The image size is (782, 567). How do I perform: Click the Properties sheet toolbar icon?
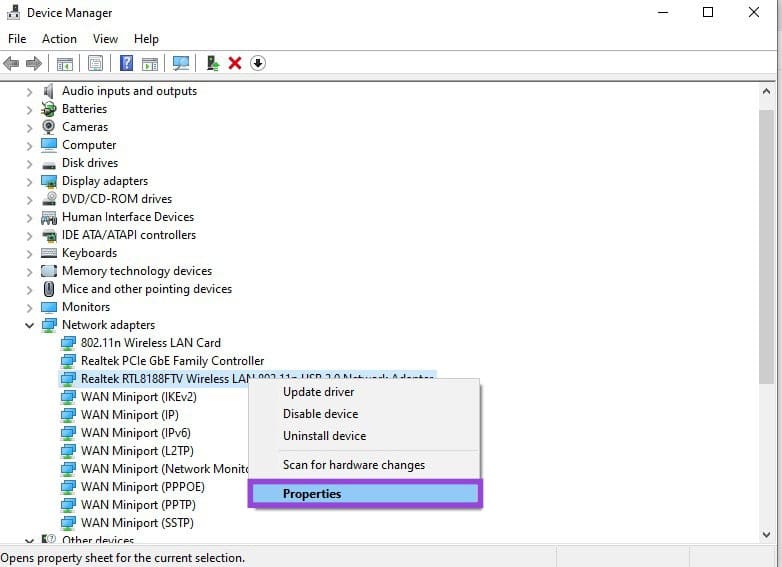pos(95,63)
